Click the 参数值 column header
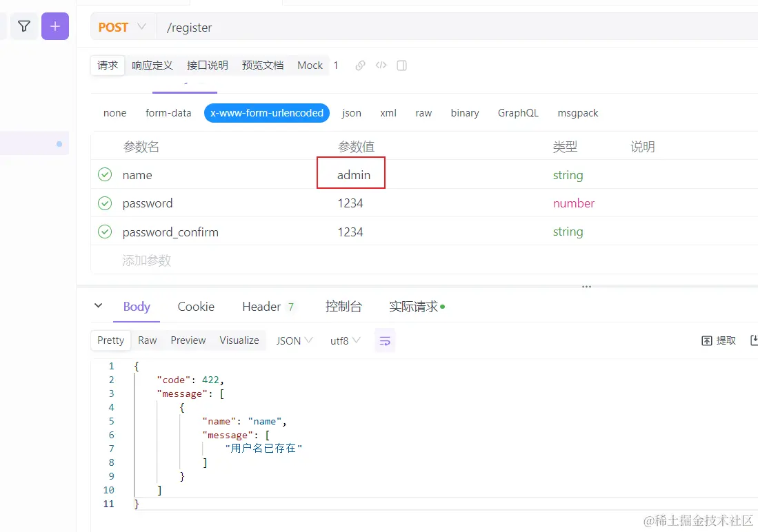This screenshot has height=532, width=758. [356, 146]
